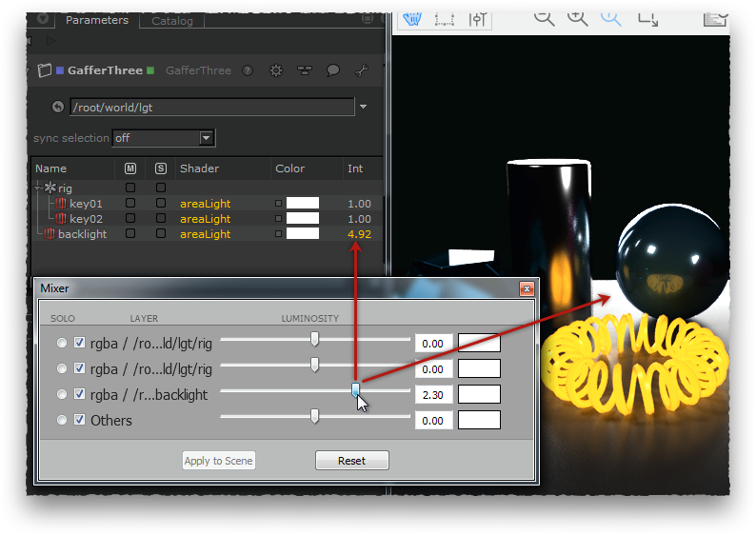Click the Reset button in Mixer
This screenshot has width=756, height=535.
(351, 461)
